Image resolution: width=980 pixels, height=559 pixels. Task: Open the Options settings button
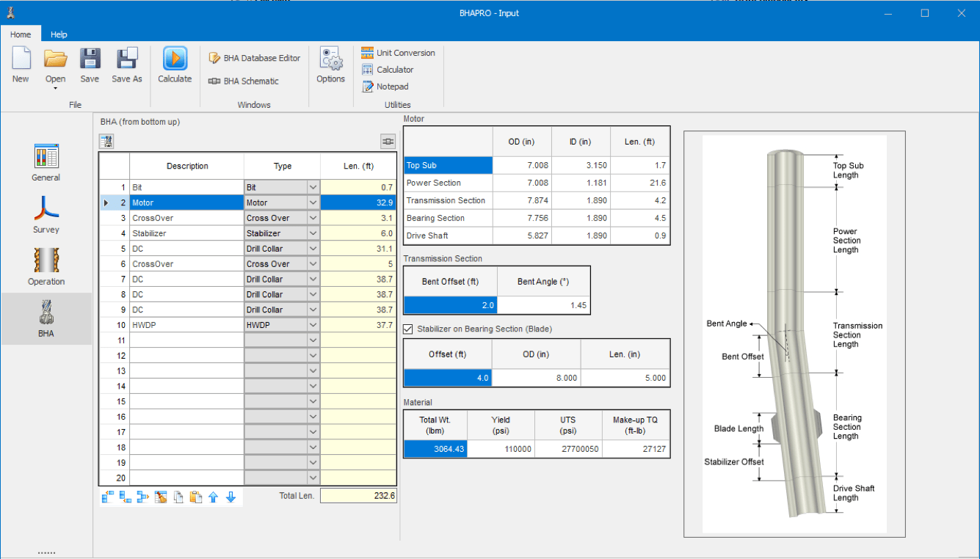[330, 65]
